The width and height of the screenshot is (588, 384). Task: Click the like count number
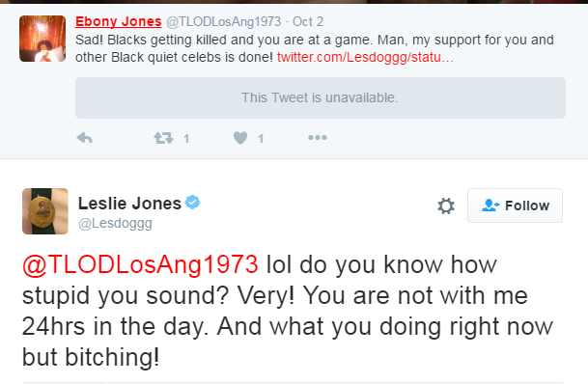pyautogui.click(x=261, y=139)
